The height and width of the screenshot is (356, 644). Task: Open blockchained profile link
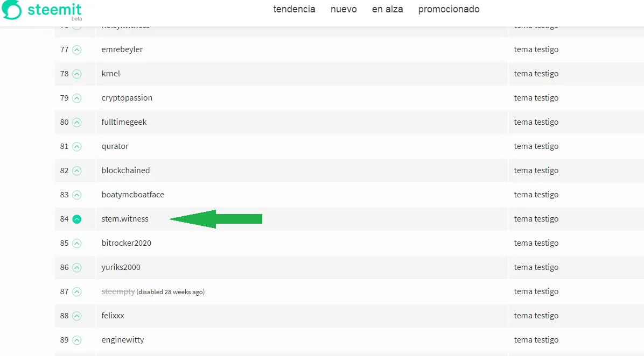(x=125, y=170)
